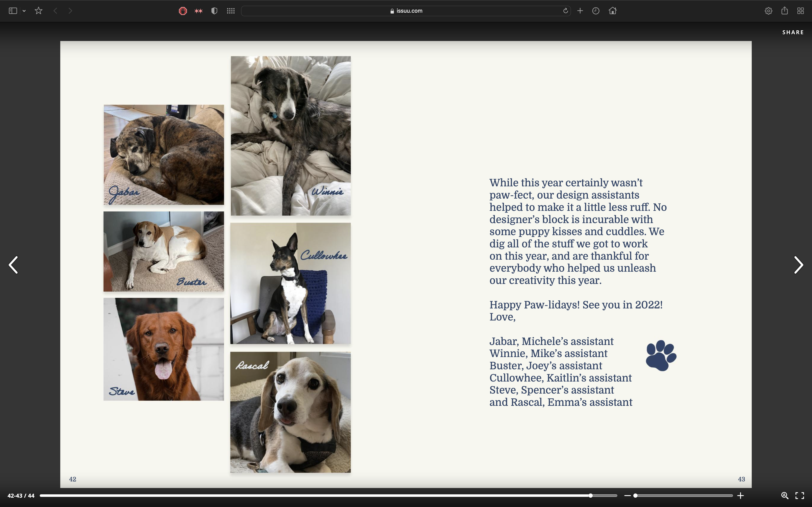The image size is (812, 507).
Task: Zoom in with the plus button
Action: point(741,495)
